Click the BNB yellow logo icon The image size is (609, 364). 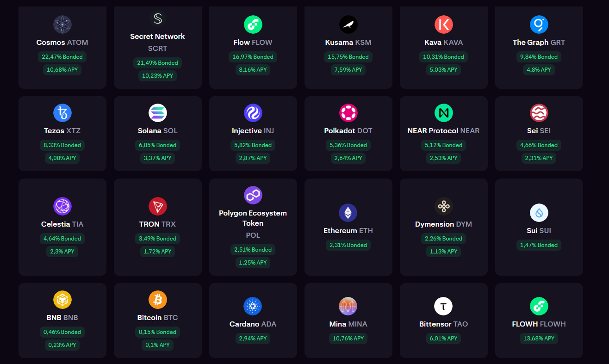pos(62,300)
